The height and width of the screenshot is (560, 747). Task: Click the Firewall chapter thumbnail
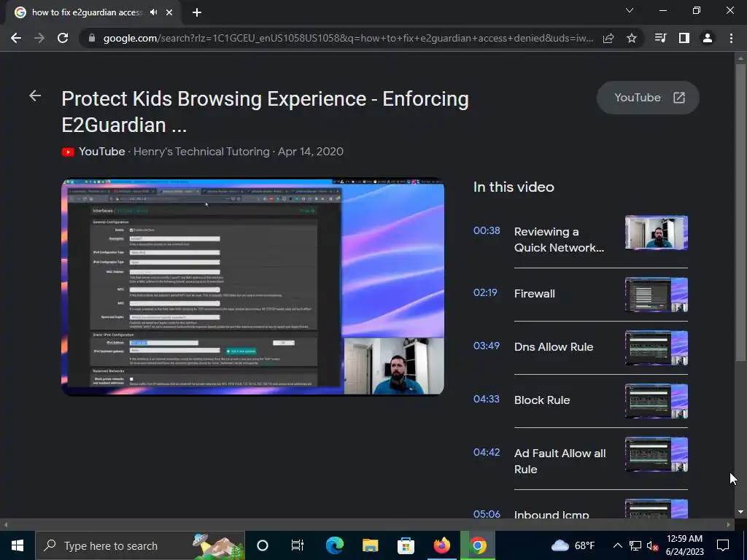(657, 295)
